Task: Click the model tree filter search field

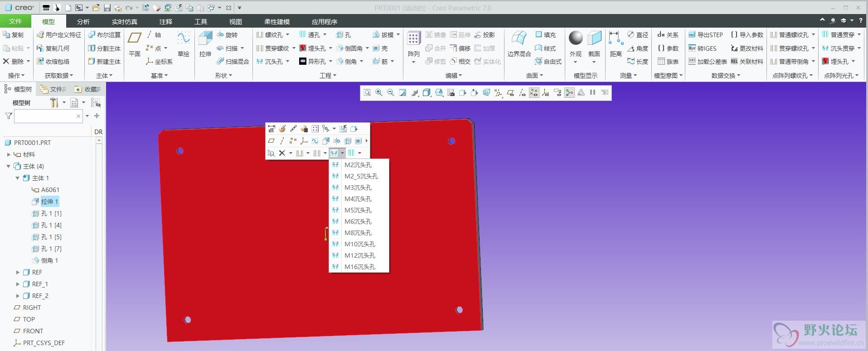Action: pyautogui.click(x=49, y=116)
